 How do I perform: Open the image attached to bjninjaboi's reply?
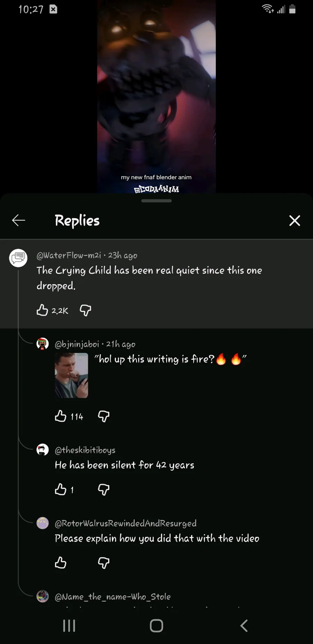(x=71, y=375)
